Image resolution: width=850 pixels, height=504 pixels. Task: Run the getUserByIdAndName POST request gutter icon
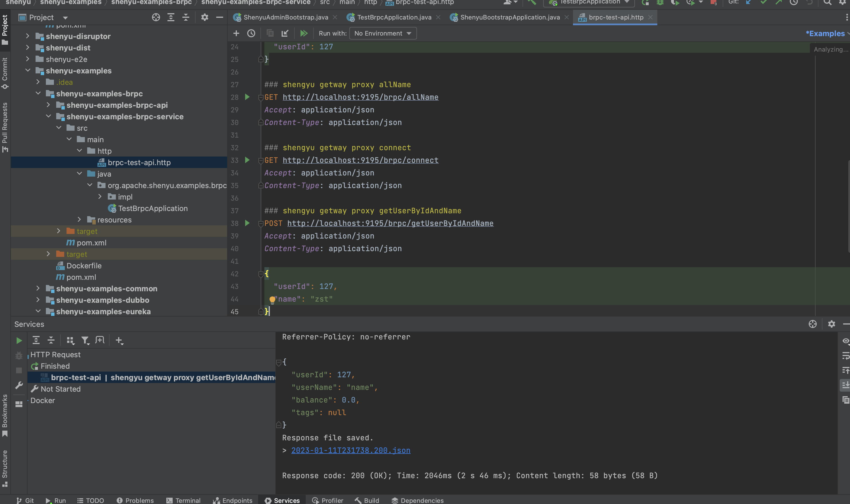[x=247, y=223]
